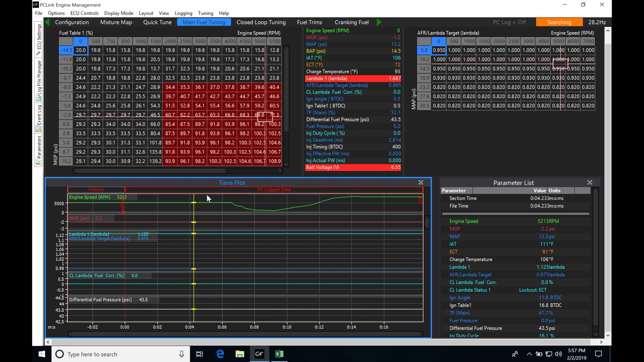Click green arrow to reveal more tuning tabs
The width and height of the screenshot is (644, 362).
click(379, 22)
